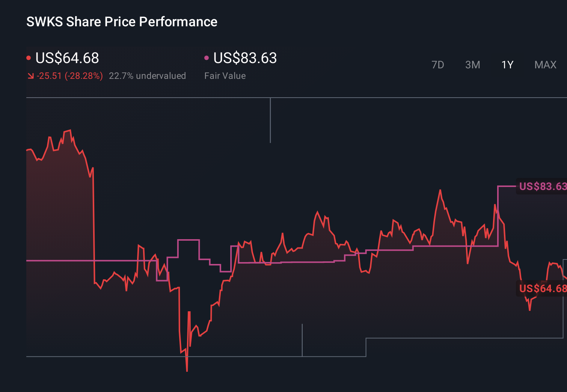Click the 22.7% undervalued text
This screenshot has width=567, height=392.
coord(147,75)
